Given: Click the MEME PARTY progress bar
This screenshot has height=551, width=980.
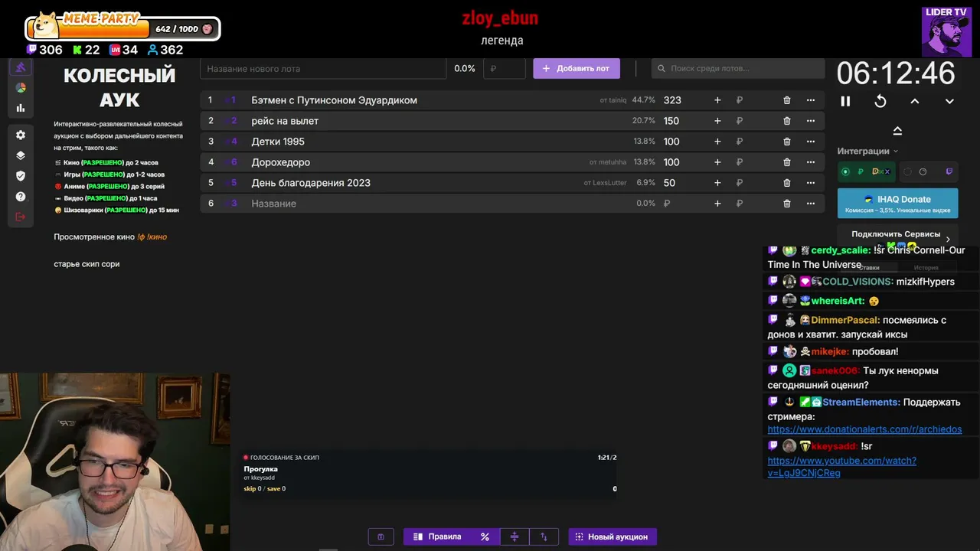Looking at the screenshot, I should tap(122, 29).
